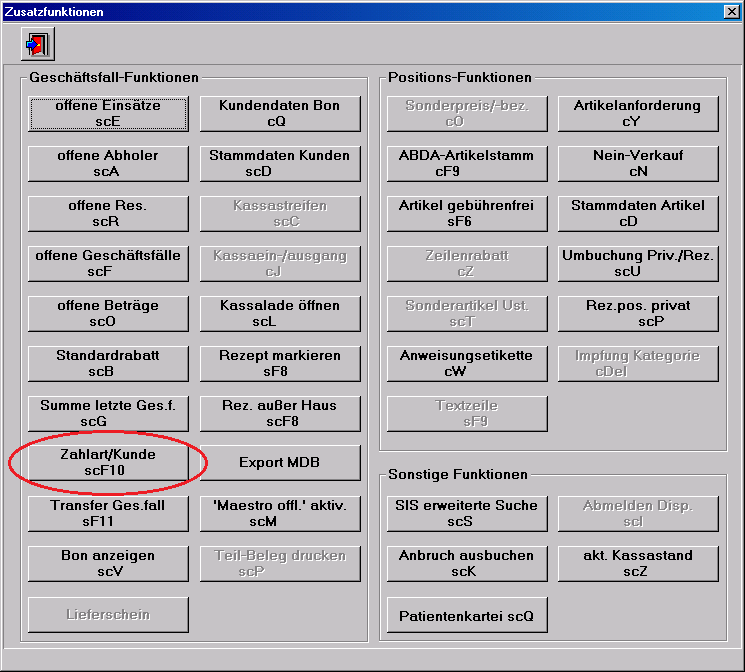
Task: Open Stammdaten Kunden
Action: coord(279,163)
